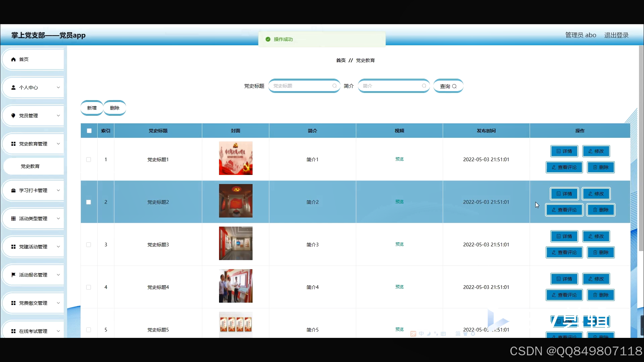Click search icon inside 党史标题 input
This screenshot has height=362, width=644.
coord(334,86)
